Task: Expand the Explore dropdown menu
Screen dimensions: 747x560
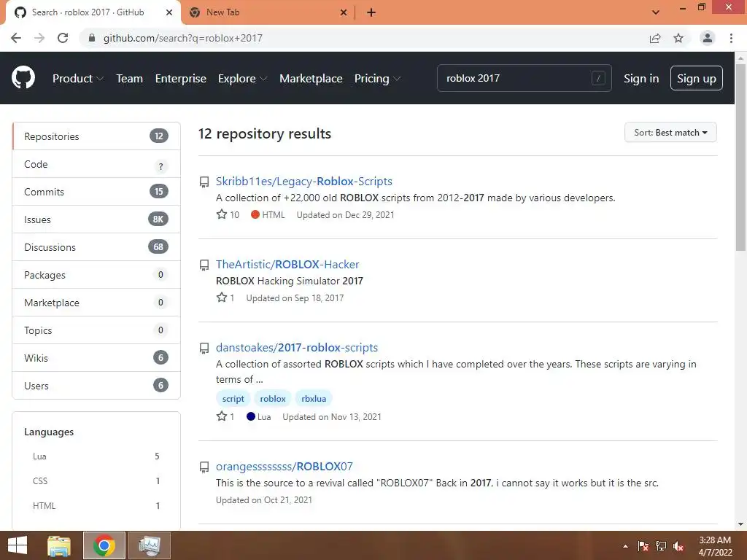Action: click(242, 78)
